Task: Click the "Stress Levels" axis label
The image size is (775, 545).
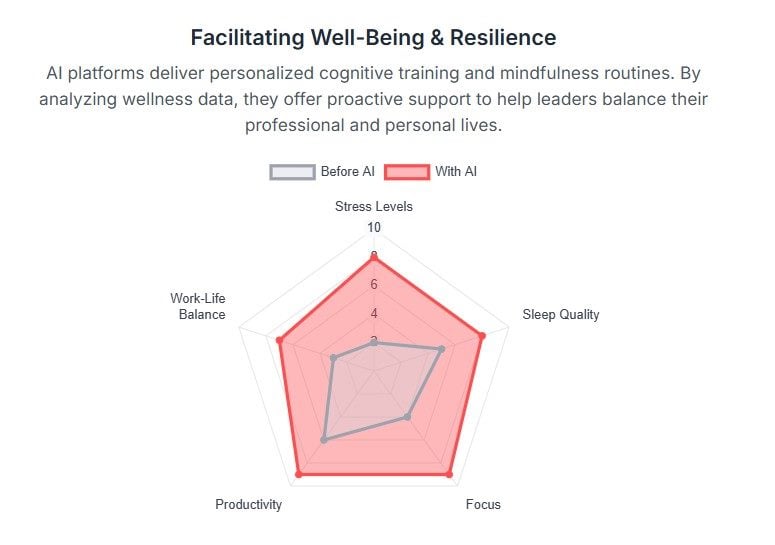Action: pos(374,207)
